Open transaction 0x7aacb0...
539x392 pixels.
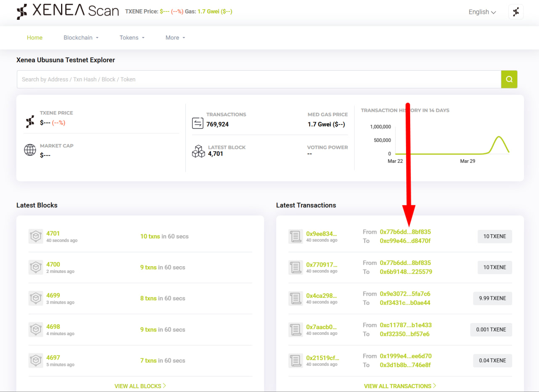click(x=322, y=327)
